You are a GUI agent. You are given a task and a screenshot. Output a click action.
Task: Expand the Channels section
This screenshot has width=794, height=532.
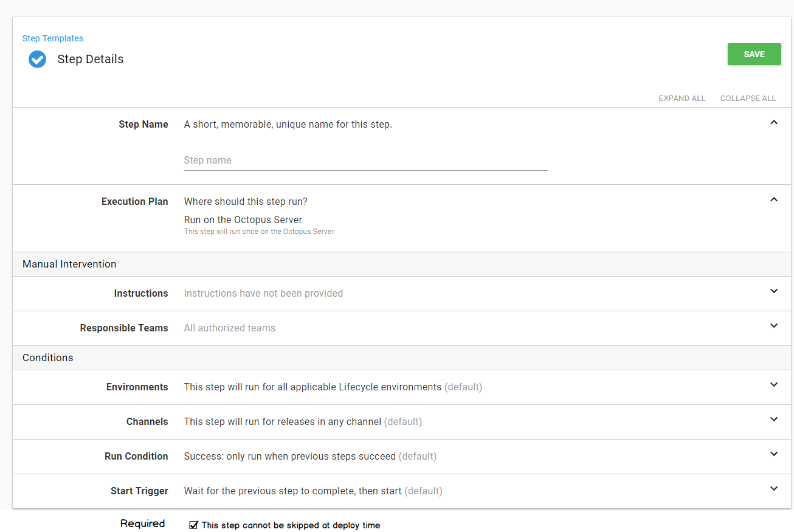(x=773, y=419)
